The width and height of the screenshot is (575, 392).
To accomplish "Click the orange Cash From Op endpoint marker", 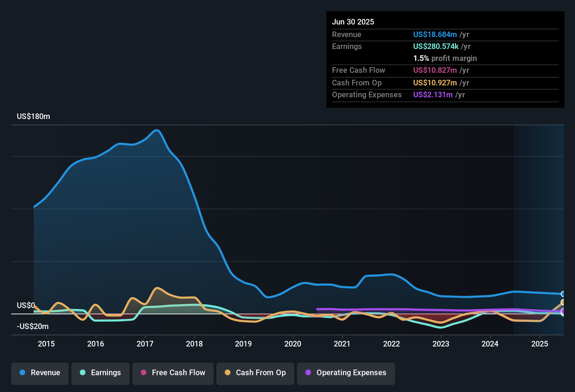I will coord(563,302).
